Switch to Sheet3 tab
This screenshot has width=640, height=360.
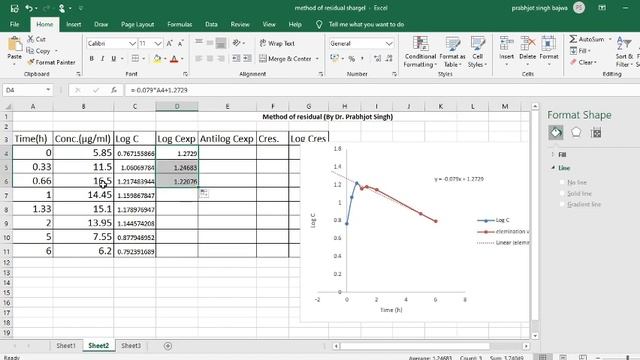pos(131,346)
